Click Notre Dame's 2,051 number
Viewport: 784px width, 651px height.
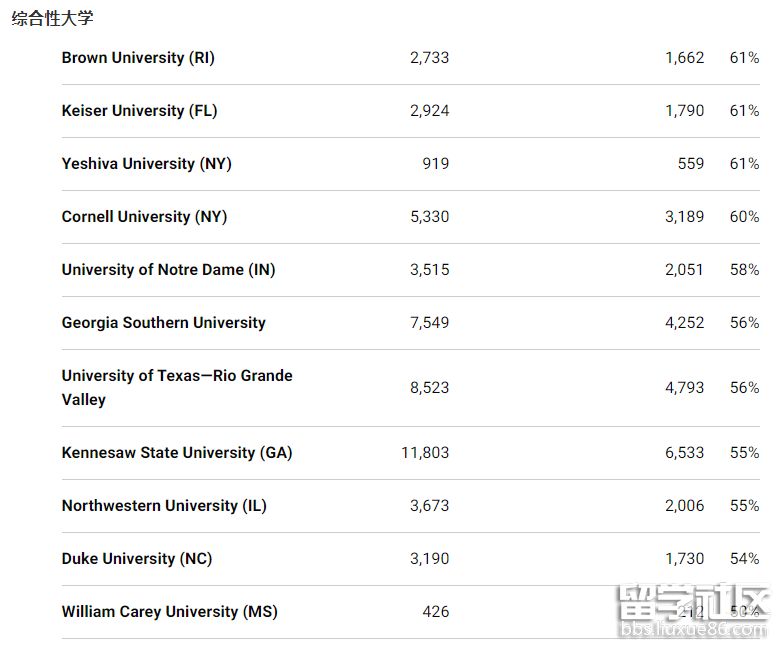[x=684, y=270]
